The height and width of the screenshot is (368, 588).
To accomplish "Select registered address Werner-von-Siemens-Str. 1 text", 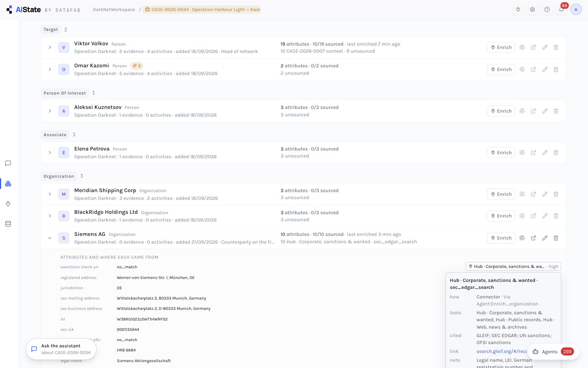I will pos(156,278).
